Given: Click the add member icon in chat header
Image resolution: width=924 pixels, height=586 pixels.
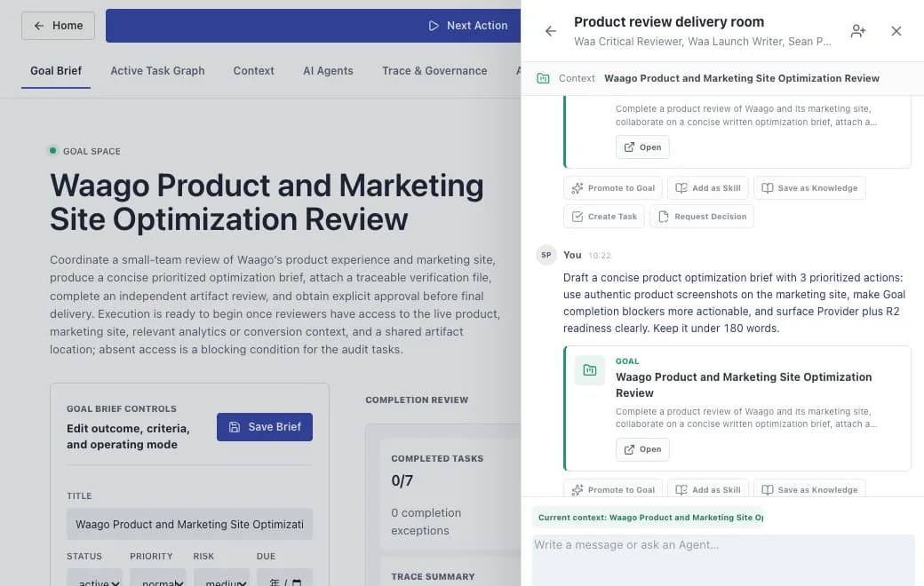Looking at the screenshot, I should tap(857, 30).
